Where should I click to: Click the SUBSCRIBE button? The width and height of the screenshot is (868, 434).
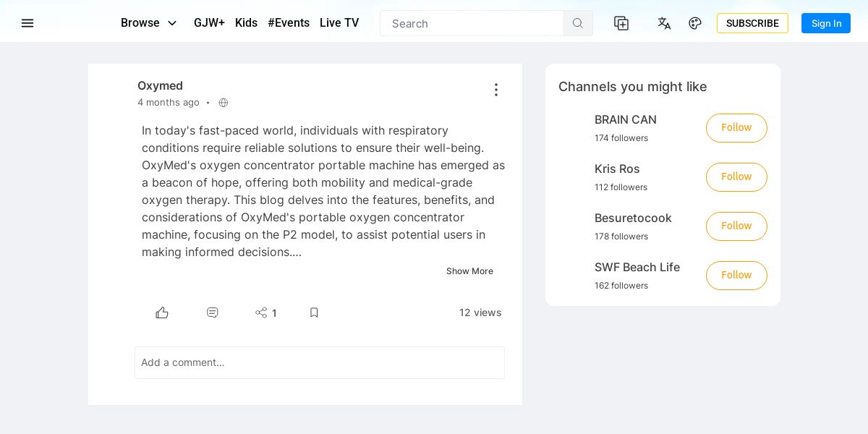pyautogui.click(x=752, y=23)
